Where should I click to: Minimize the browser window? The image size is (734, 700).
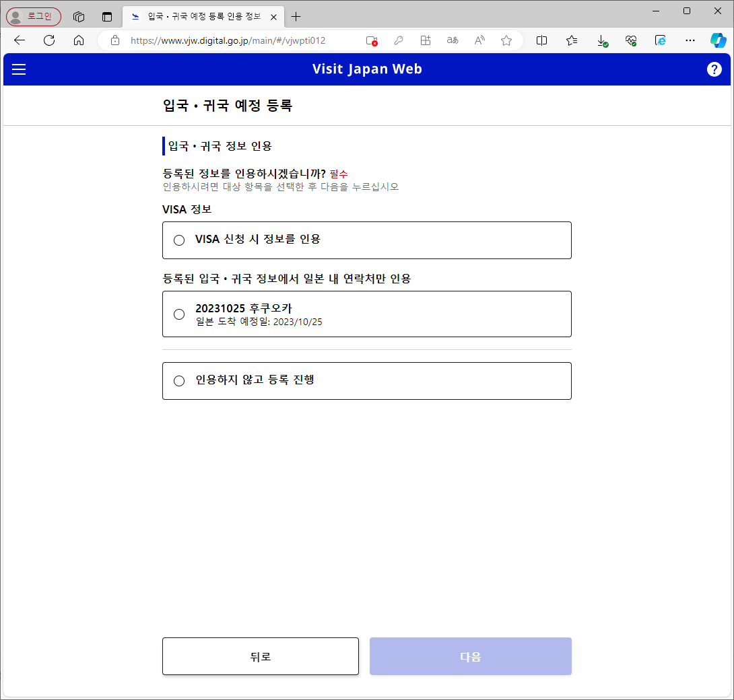pos(656,11)
